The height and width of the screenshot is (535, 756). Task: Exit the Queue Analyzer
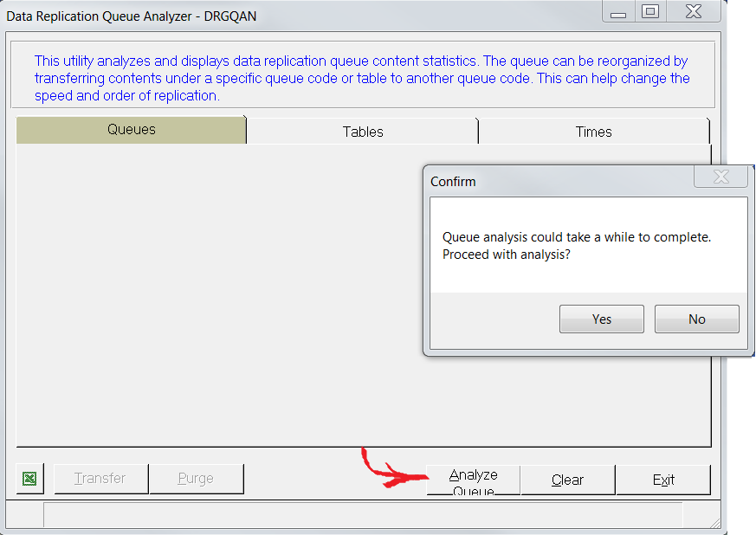pyautogui.click(x=663, y=480)
